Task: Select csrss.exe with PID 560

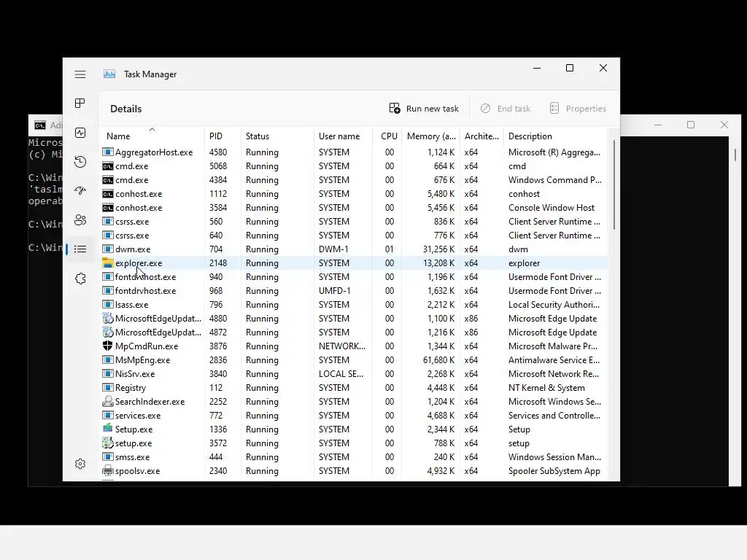Action: (354, 222)
